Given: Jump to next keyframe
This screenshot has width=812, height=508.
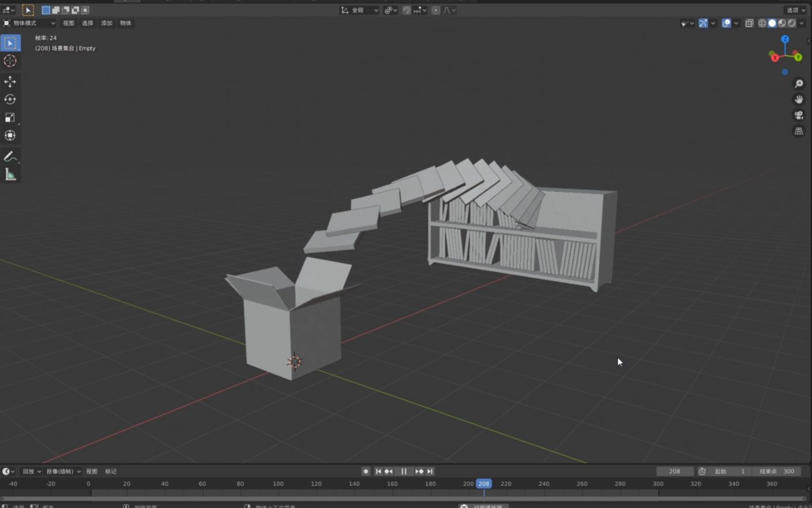Looking at the screenshot, I should [x=419, y=471].
